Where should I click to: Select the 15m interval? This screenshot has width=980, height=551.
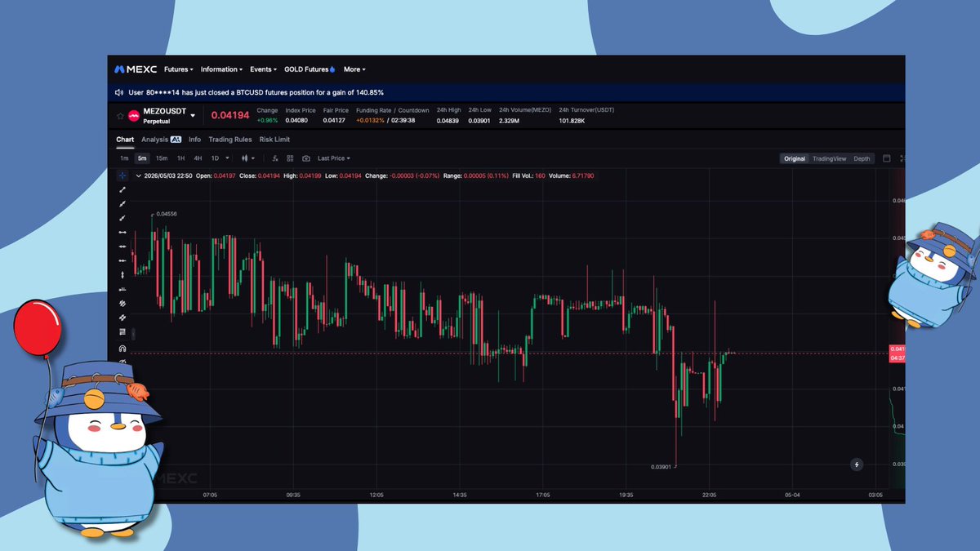[x=162, y=158]
